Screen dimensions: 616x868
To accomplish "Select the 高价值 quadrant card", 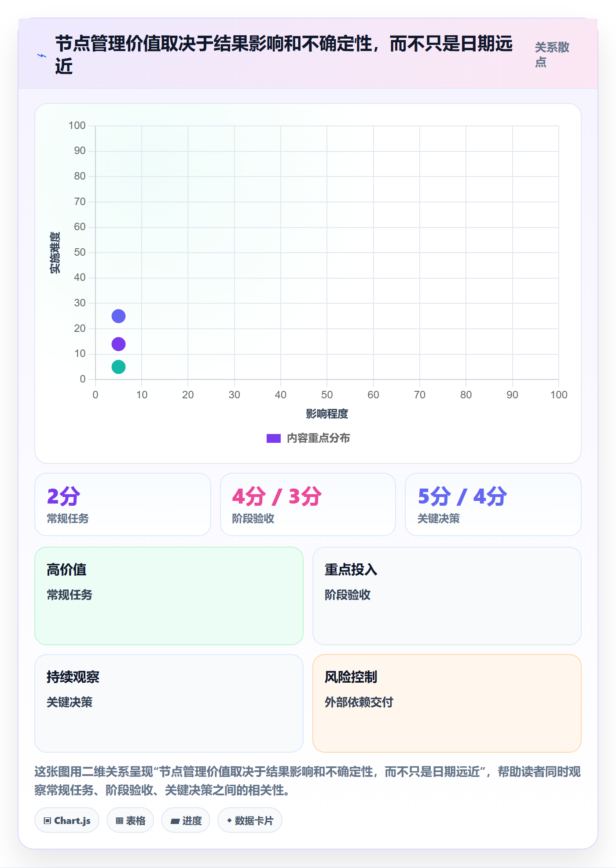I will pyautogui.click(x=169, y=596).
